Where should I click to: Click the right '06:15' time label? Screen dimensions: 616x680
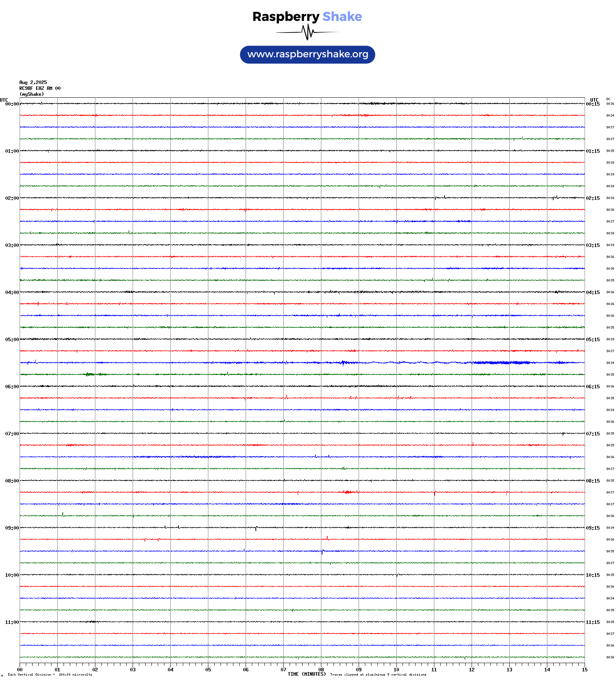(x=593, y=387)
